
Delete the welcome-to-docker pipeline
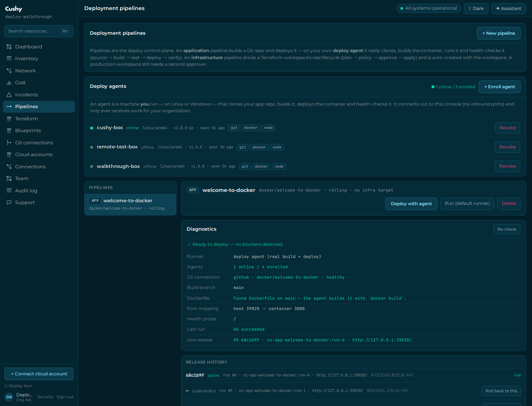pyautogui.click(x=509, y=203)
